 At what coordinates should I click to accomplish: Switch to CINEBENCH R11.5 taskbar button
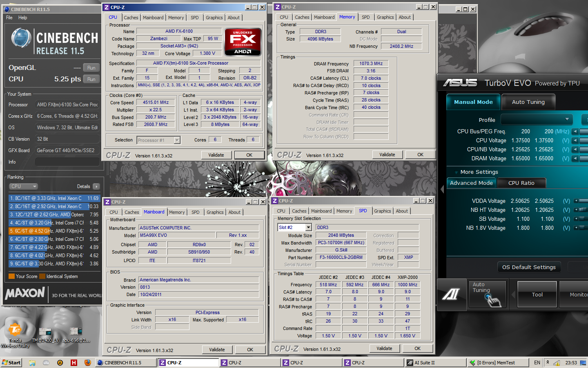click(x=126, y=363)
